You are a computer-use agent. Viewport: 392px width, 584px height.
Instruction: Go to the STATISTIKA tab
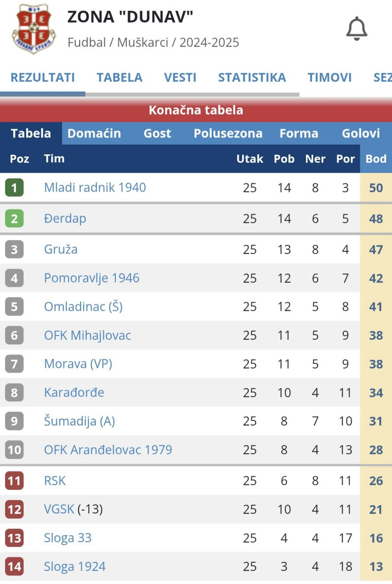[x=252, y=77]
